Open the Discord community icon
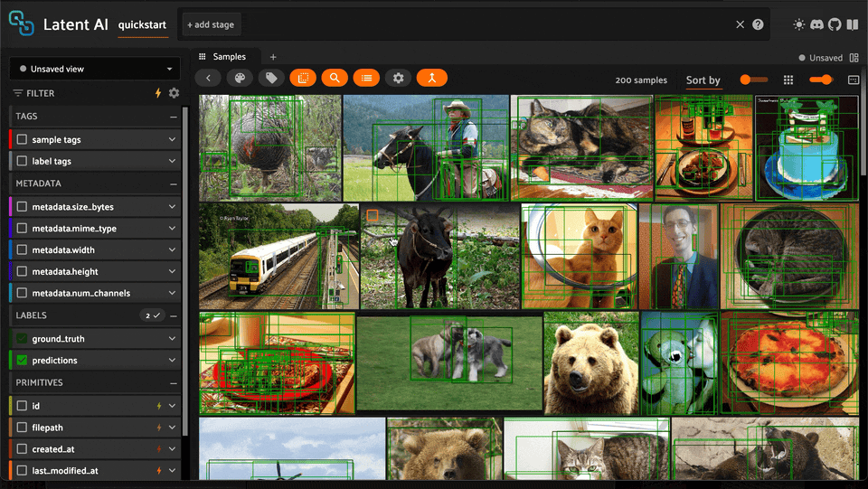The height and width of the screenshot is (489, 868). point(816,25)
